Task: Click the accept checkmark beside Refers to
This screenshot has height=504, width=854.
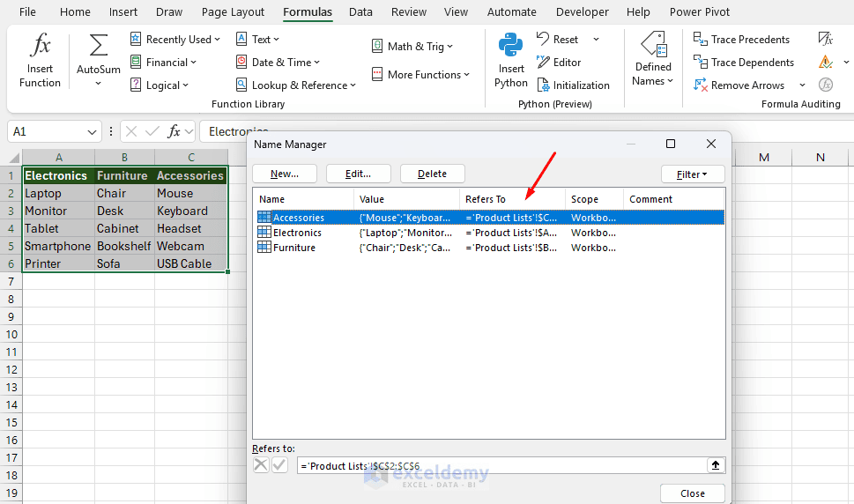Action: [280, 465]
